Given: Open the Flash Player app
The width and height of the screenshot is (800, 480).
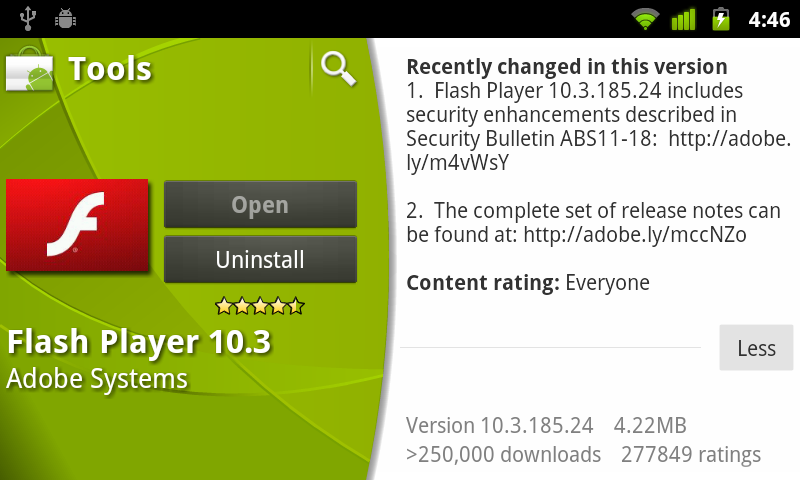Looking at the screenshot, I should click(x=260, y=205).
